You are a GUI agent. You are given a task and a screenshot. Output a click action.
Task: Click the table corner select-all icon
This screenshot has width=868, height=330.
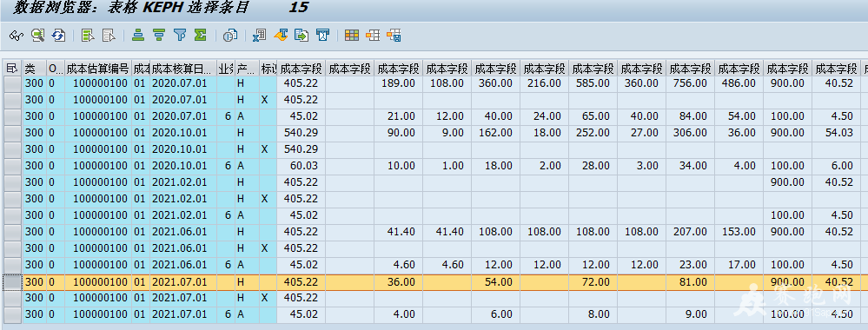[x=12, y=69]
